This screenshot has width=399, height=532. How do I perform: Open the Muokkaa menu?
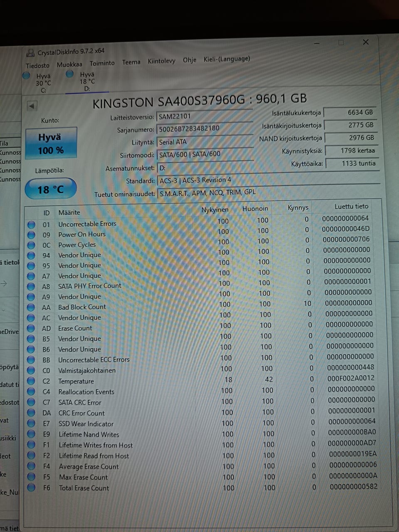(69, 64)
